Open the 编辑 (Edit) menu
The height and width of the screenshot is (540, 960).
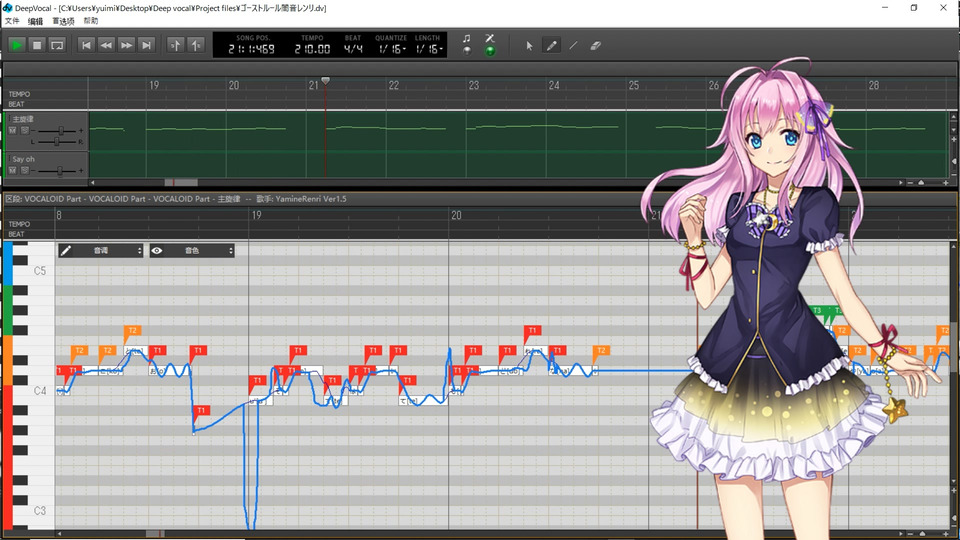(x=35, y=21)
